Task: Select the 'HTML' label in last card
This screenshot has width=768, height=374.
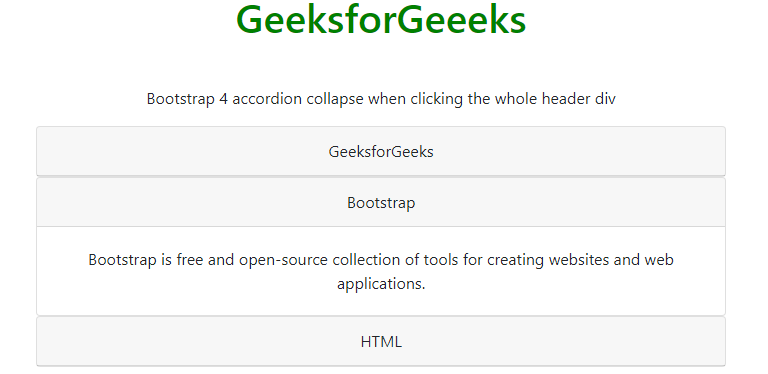Action: (381, 342)
